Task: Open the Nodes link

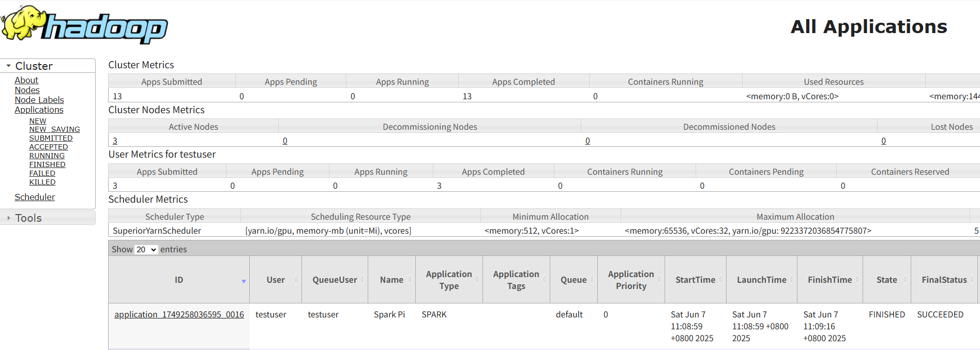Action: tap(27, 90)
